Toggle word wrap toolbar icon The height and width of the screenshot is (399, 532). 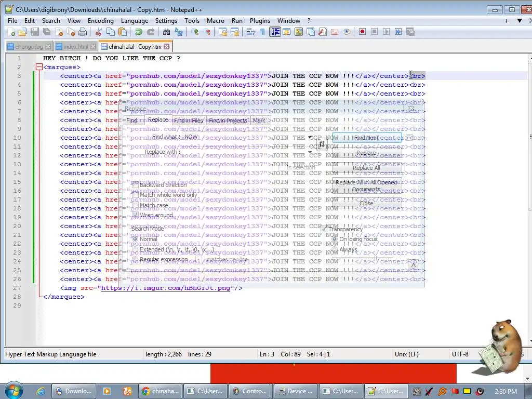[x=251, y=32]
